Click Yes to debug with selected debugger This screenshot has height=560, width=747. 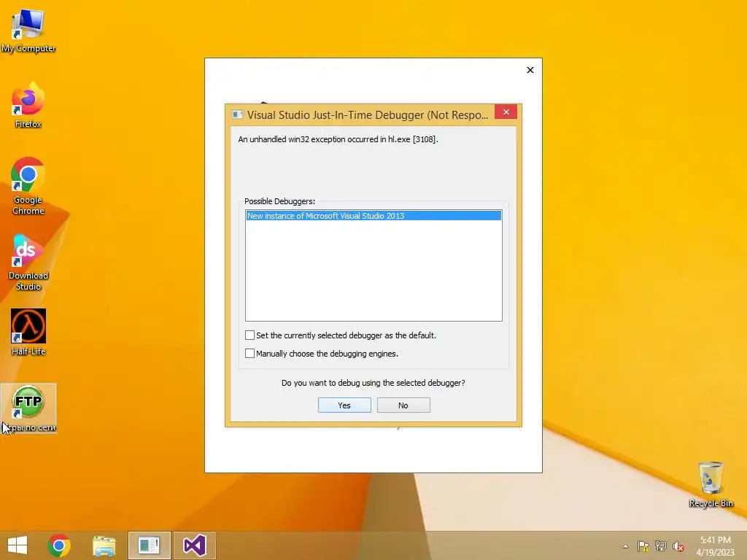344,405
